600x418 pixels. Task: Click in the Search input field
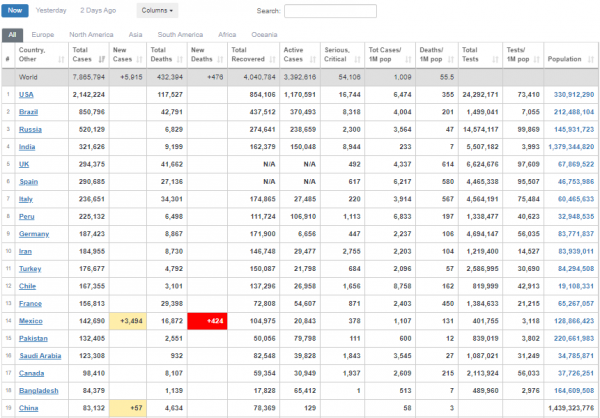(x=330, y=11)
